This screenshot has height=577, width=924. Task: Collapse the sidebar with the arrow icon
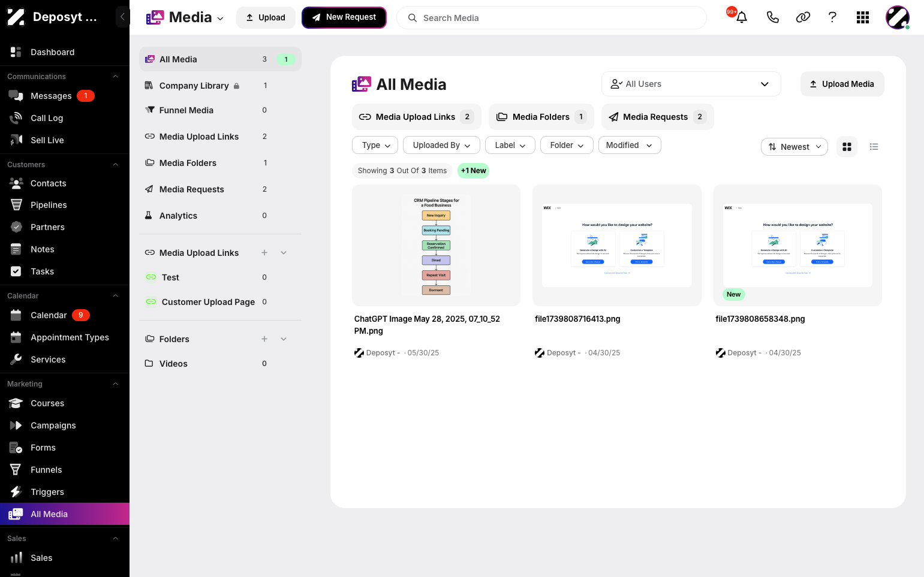pos(122,17)
